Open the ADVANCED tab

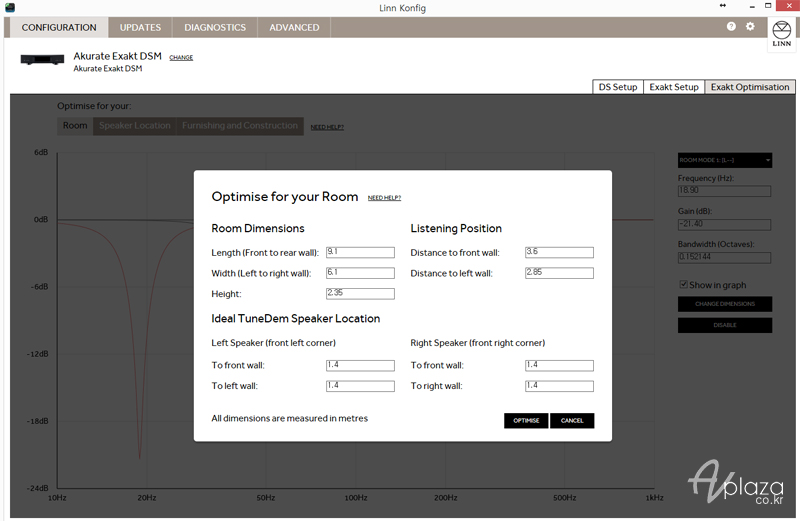pyautogui.click(x=294, y=28)
